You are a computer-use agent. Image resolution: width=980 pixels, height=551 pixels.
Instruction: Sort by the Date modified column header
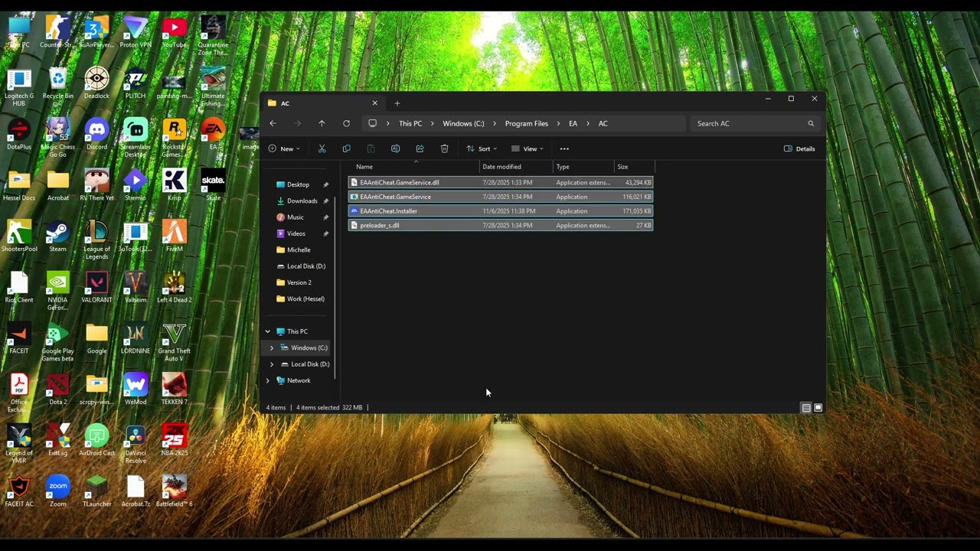(516, 167)
